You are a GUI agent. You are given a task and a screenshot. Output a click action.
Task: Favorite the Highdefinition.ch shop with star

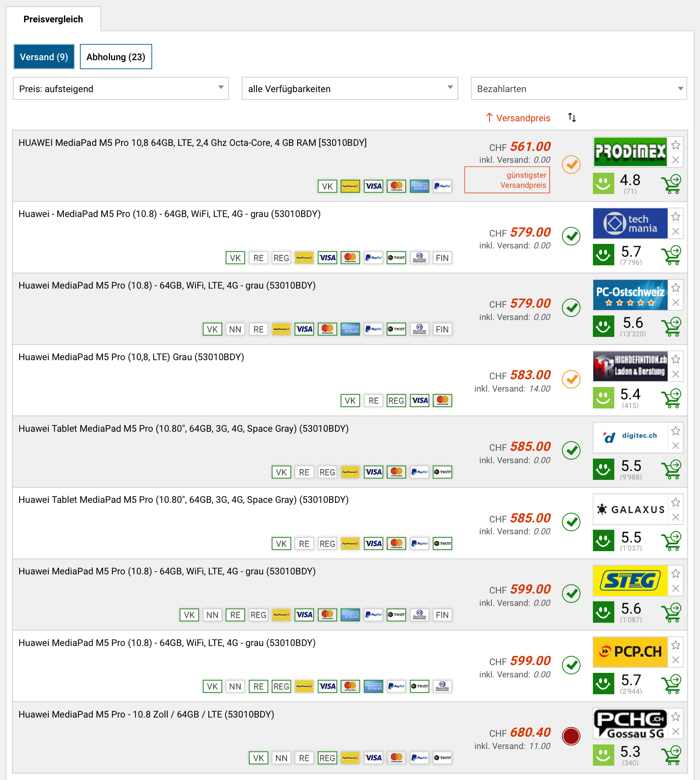pos(676,359)
